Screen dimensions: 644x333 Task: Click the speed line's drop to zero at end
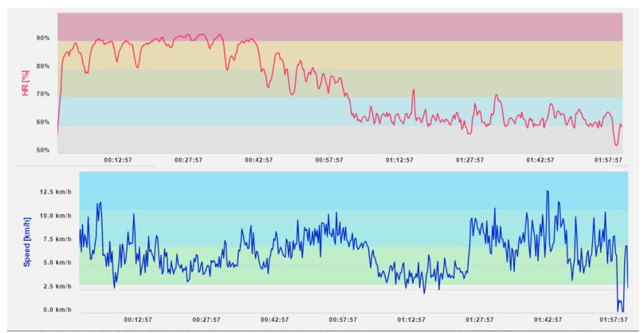(x=620, y=308)
